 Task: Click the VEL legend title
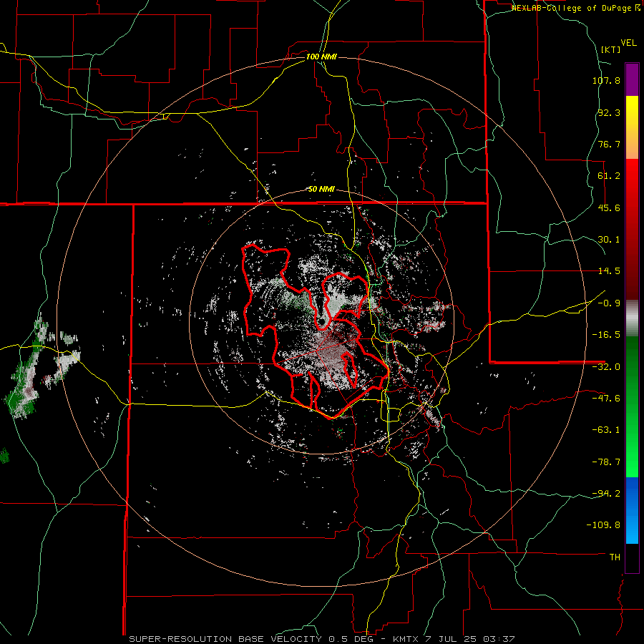(x=628, y=43)
